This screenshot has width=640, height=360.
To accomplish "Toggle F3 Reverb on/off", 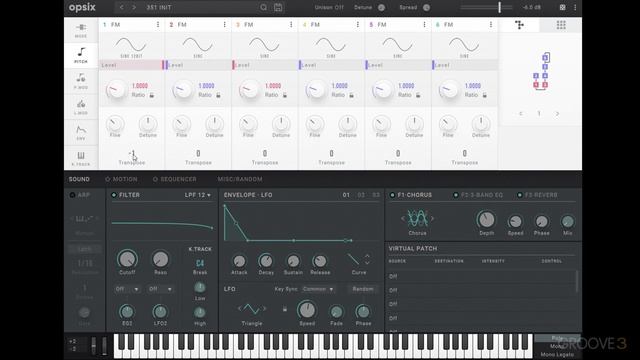I will (520, 195).
